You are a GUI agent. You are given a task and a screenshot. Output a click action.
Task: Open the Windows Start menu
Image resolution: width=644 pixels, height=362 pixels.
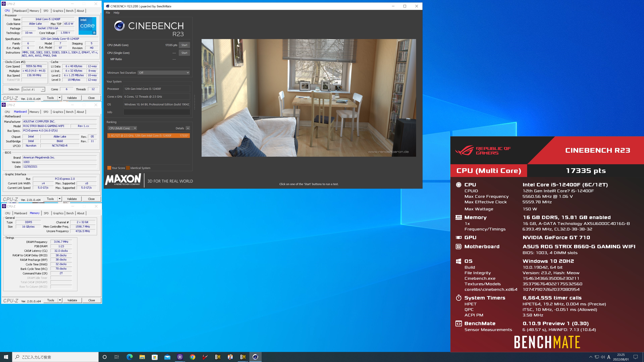pos(6,357)
